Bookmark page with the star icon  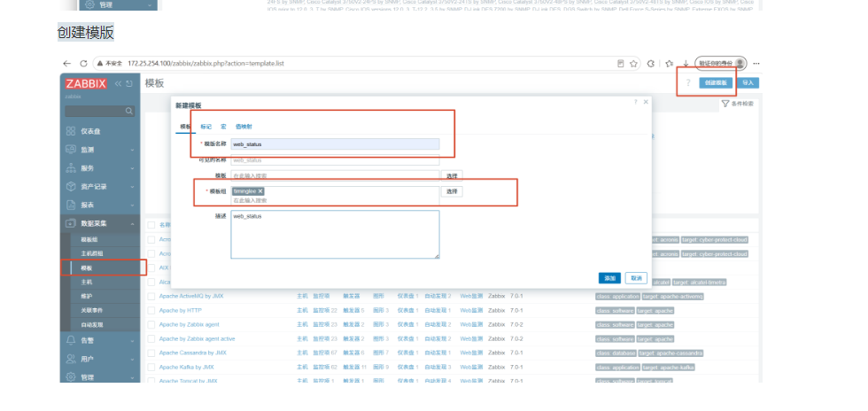coord(633,64)
